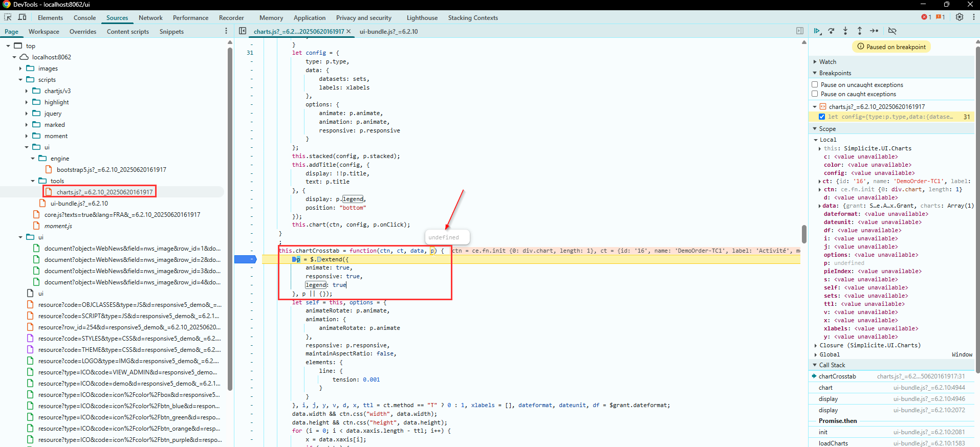The height and width of the screenshot is (447, 980).
Task: Resume script execution
Action: click(817, 31)
